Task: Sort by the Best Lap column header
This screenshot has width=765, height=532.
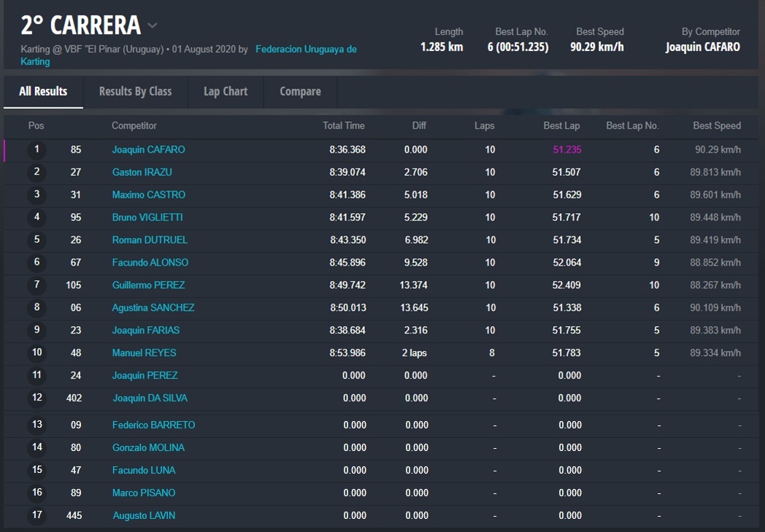Action: (x=561, y=126)
